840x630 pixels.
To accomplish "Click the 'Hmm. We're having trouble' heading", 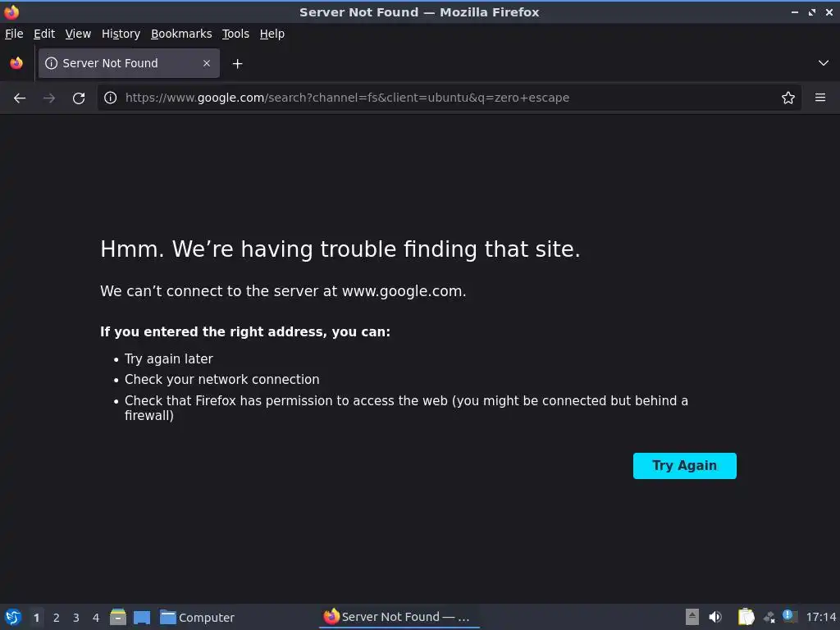I will [340, 249].
